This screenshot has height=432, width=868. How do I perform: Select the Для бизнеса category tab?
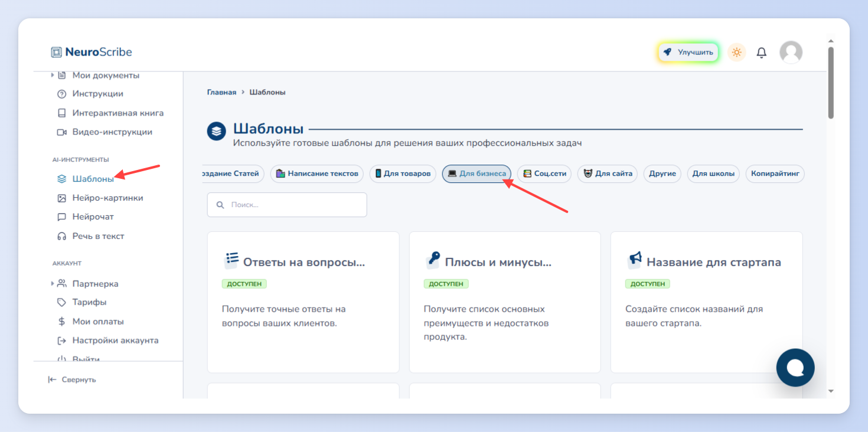(x=477, y=174)
